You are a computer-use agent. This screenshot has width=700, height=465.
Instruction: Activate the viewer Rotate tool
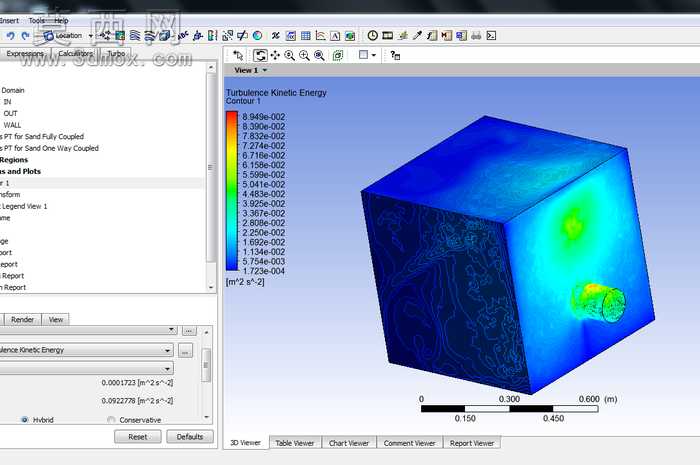pyautogui.click(x=260, y=55)
